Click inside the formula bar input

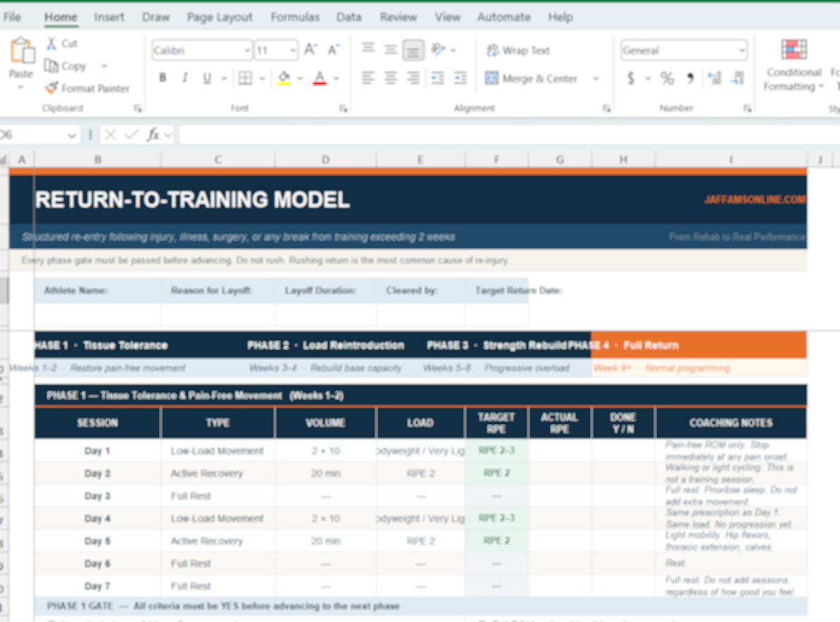pyautogui.click(x=493, y=135)
